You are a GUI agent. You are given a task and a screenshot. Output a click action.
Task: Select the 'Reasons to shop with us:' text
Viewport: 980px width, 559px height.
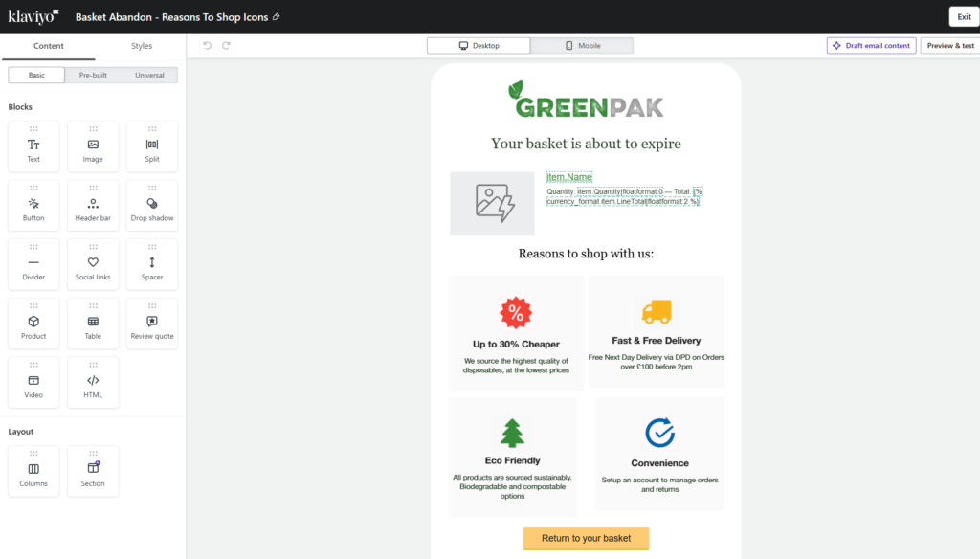pos(587,254)
